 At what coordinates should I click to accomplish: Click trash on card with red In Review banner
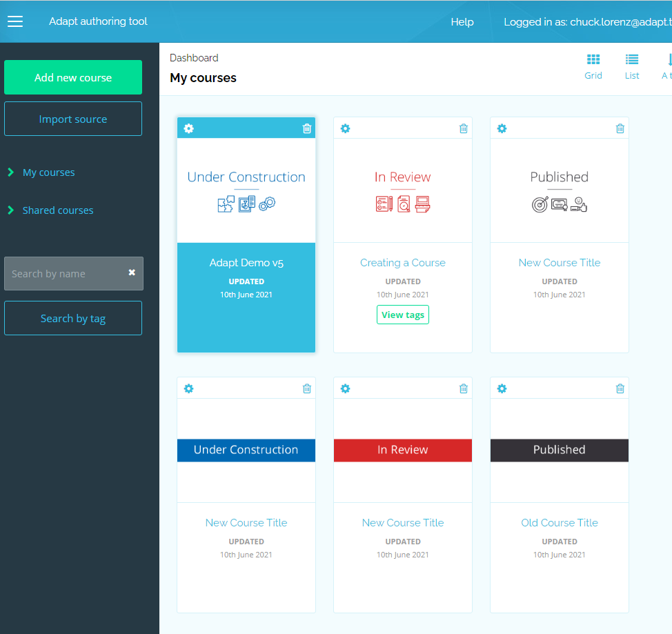[x=463, y=388]
